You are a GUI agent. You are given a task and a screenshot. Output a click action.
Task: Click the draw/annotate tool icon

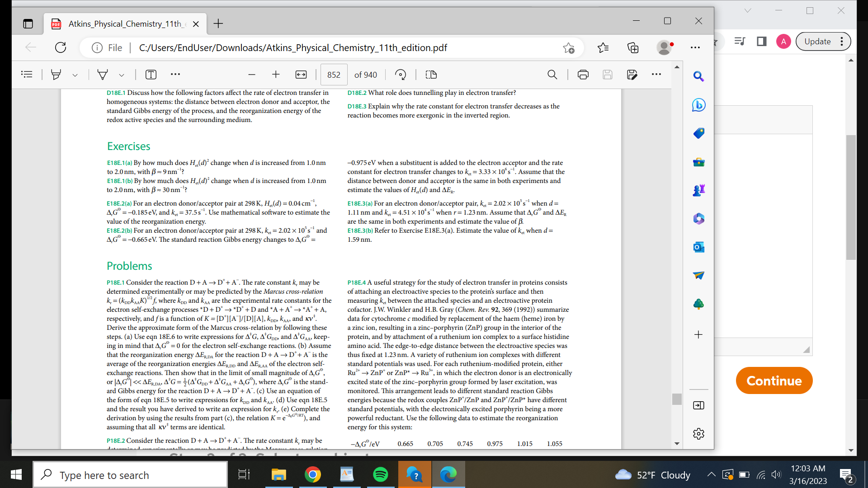103,75
